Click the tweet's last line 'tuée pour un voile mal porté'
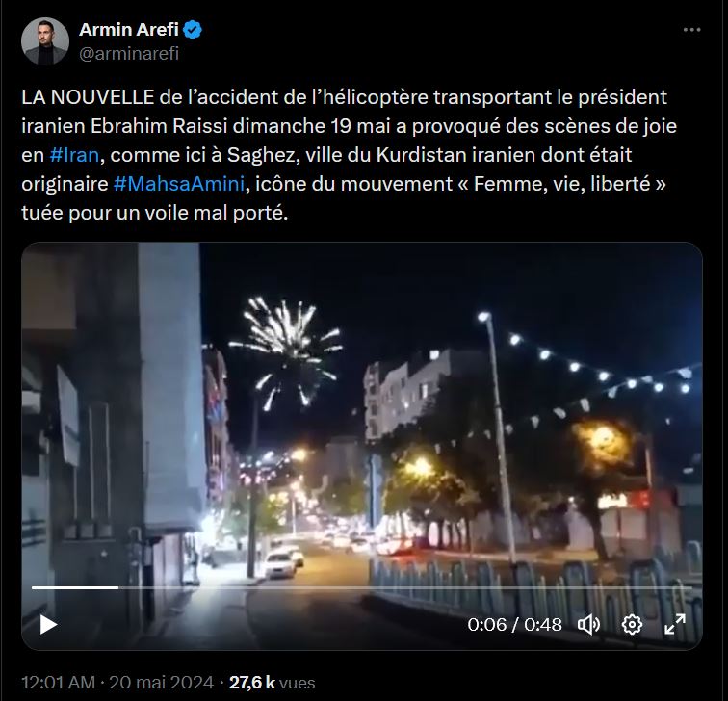Screen dimensions: 728x701 (155, 213)
